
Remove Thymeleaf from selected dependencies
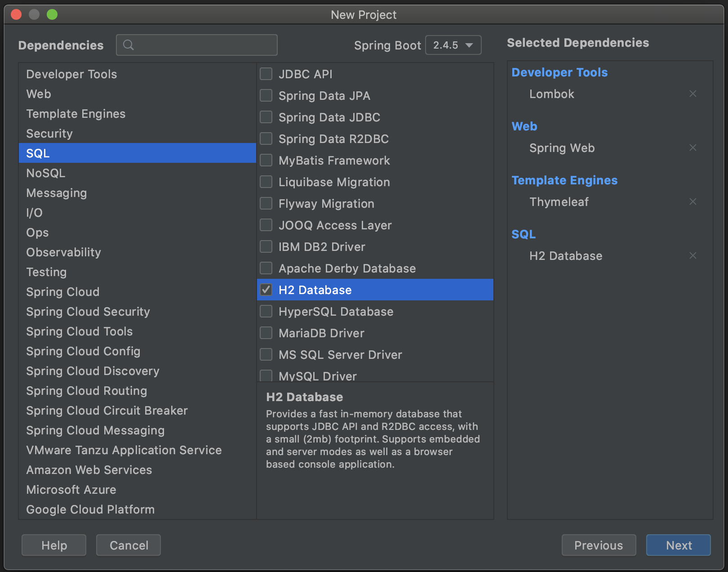click(693, 201)
